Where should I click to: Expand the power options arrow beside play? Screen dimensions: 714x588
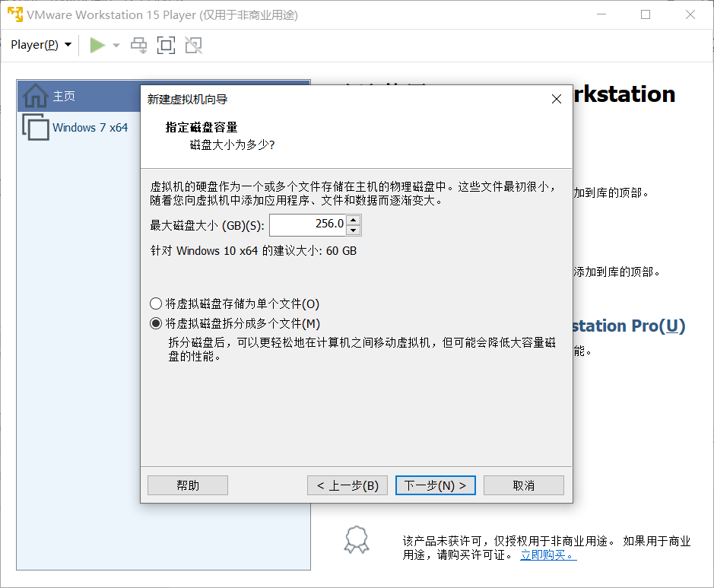tap(116, 45)
